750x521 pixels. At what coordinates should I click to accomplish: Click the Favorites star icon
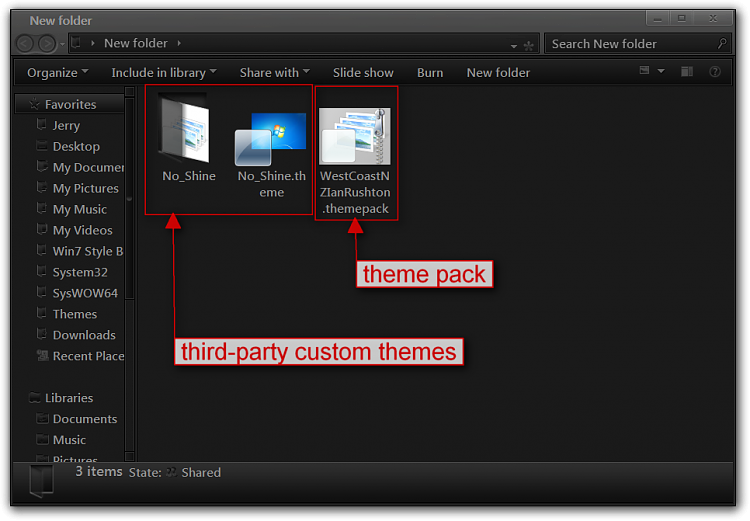click(x=34, y=104)
